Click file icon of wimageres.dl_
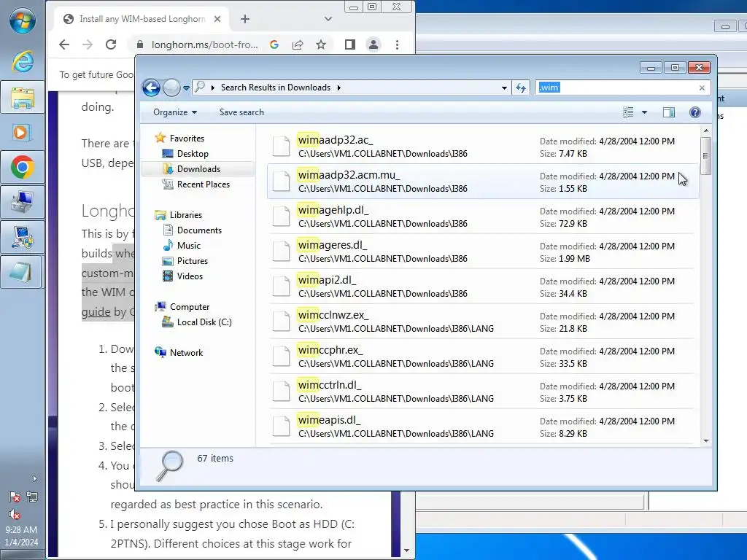747x560 pixels. (281, 252)
